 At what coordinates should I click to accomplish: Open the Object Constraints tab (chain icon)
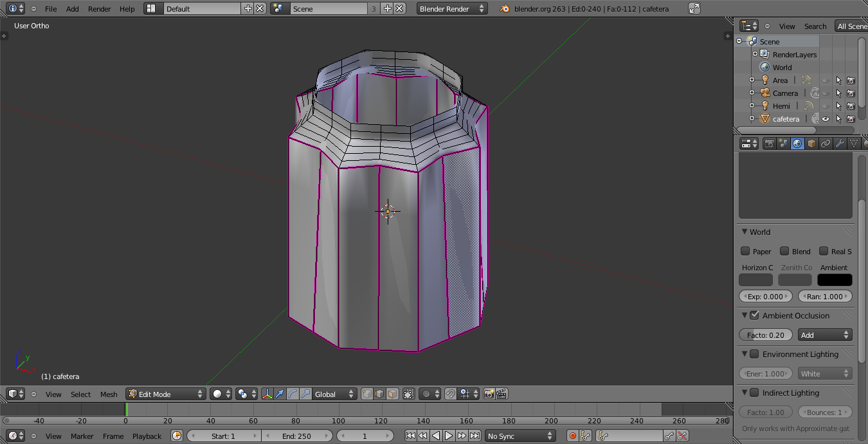pos(826,143)
